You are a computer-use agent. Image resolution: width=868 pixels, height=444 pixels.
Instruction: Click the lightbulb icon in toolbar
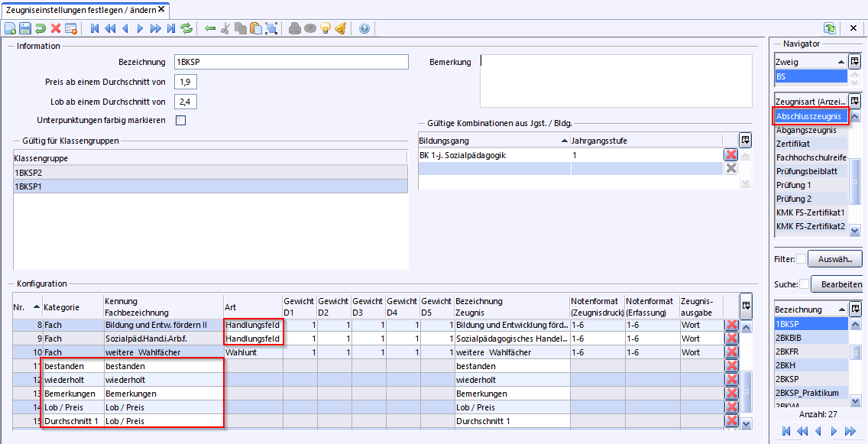[325, 28]
